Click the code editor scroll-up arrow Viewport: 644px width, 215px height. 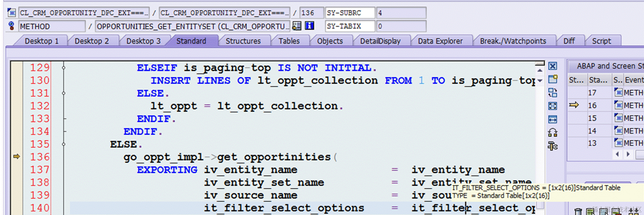click(x=540, y=70)
